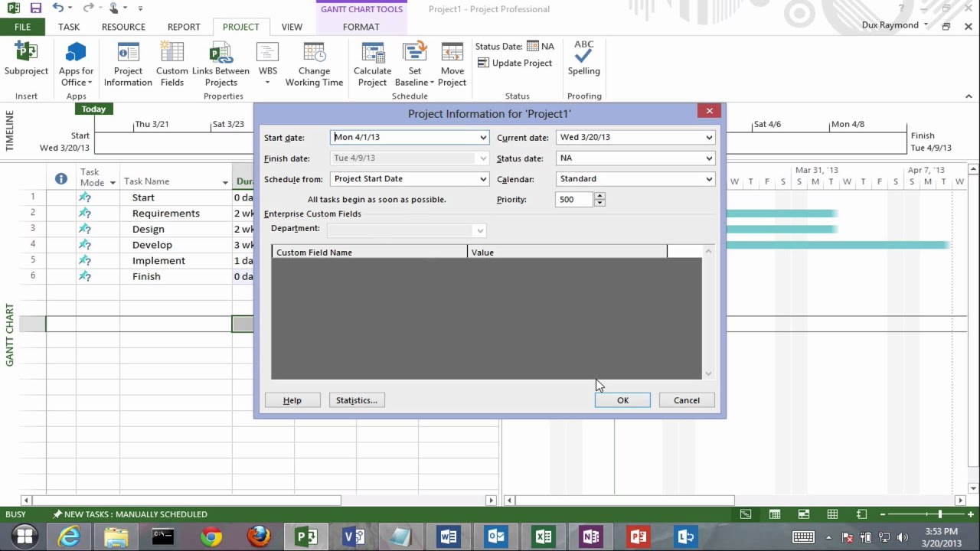This screenshot has height=551, width=980.
Task: Open the WBS menu
Action: [267, 64]
